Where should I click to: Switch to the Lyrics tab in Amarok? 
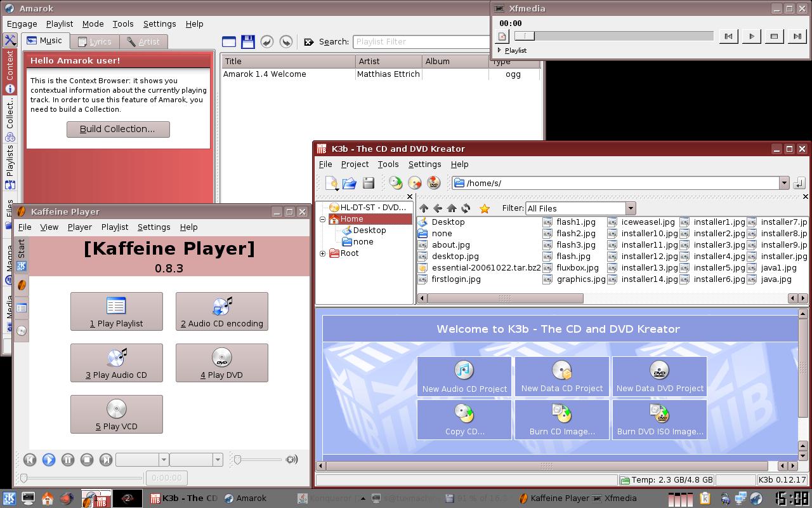95,42
